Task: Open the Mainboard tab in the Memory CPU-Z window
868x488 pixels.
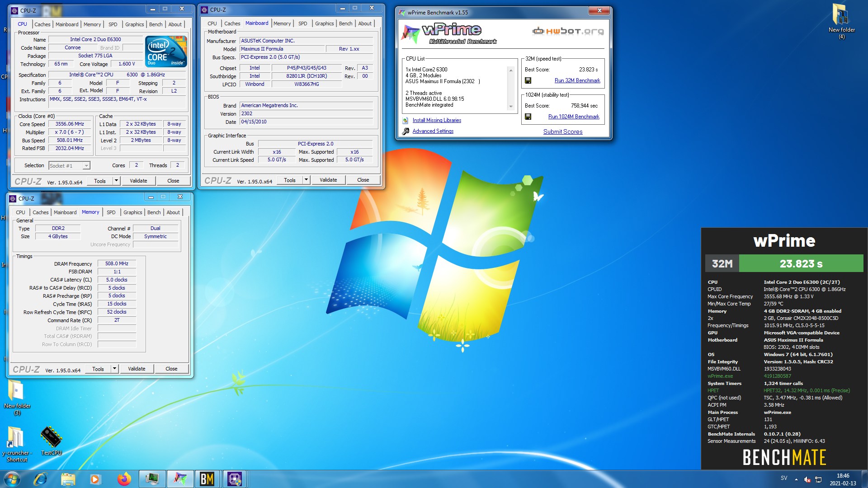Action: click(65, 212)
